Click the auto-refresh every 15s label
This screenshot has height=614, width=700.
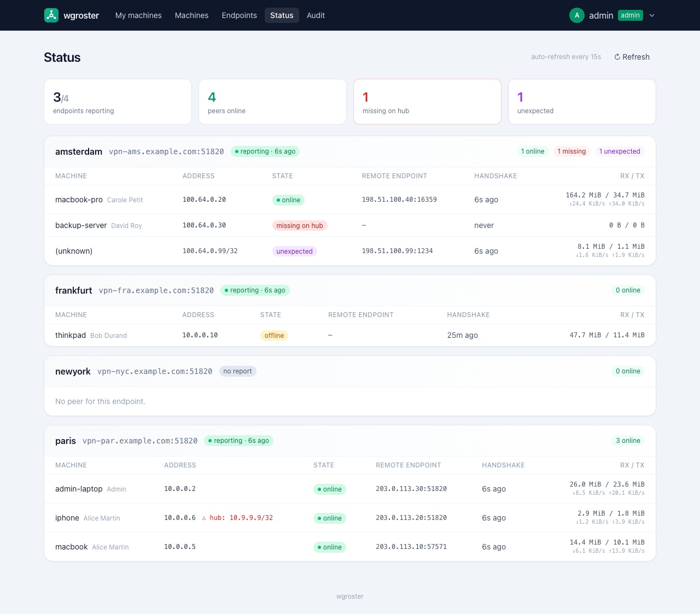(566, 57)
